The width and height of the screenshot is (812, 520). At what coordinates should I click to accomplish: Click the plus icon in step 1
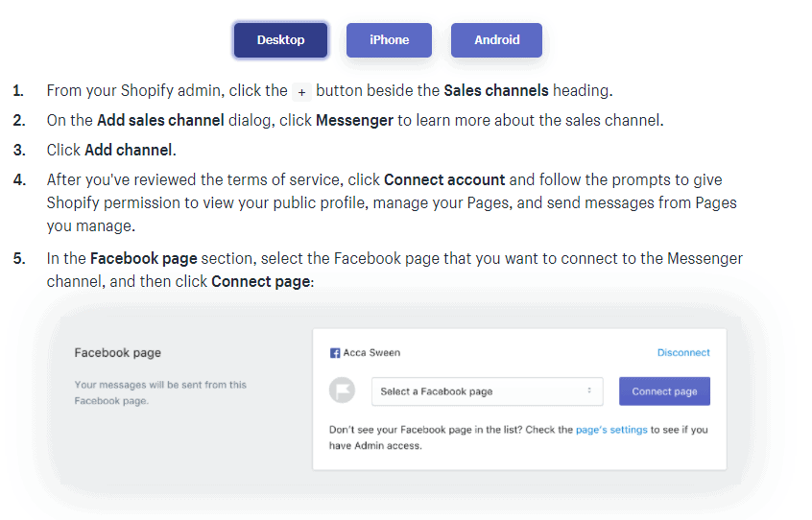pyautogui.click(x=301, y=91)
